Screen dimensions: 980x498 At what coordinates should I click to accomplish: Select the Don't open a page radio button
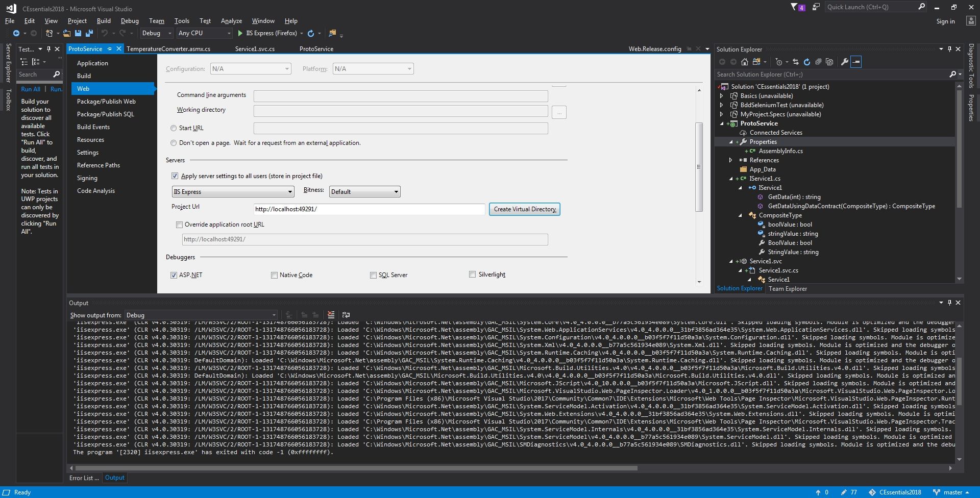tap(174, 143)
